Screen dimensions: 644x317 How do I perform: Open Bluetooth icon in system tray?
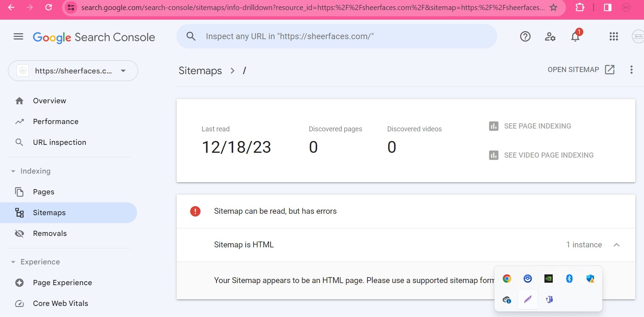569,279
